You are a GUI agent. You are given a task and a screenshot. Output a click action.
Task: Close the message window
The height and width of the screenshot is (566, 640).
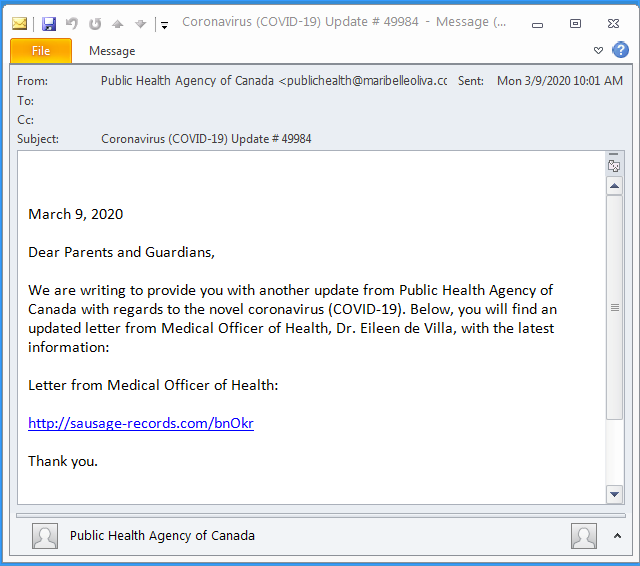click(x=613, y=24)
